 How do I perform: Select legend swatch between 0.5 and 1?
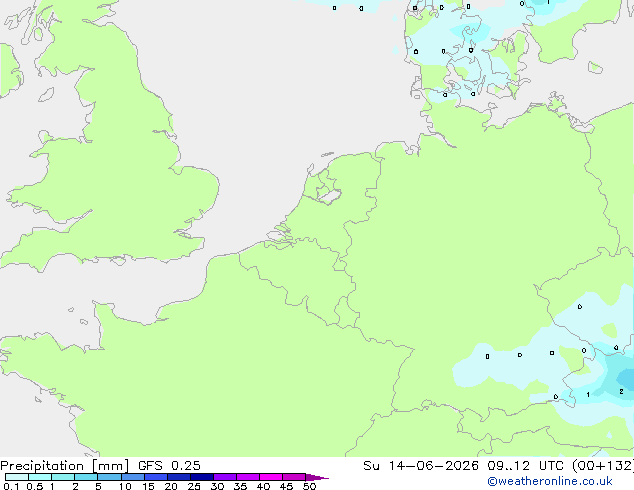40,477
